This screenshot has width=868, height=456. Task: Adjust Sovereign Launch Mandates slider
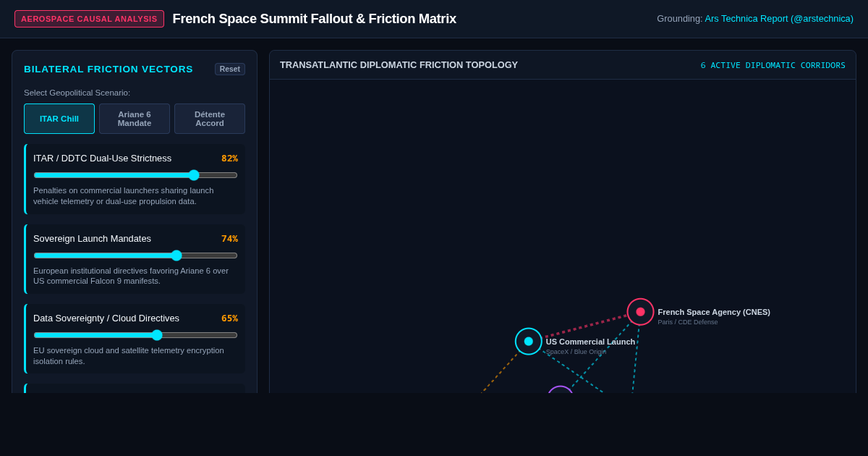point(135,256)
